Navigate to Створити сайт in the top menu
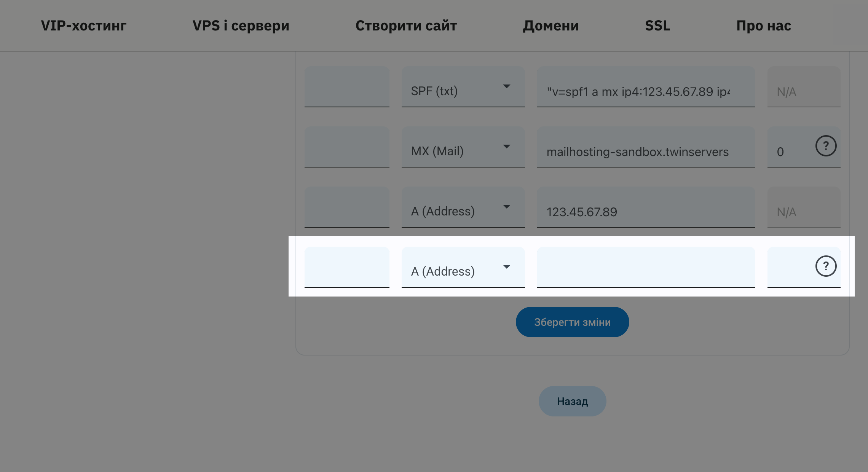Screen dimensions: 868x472 (x=406, y=26)
